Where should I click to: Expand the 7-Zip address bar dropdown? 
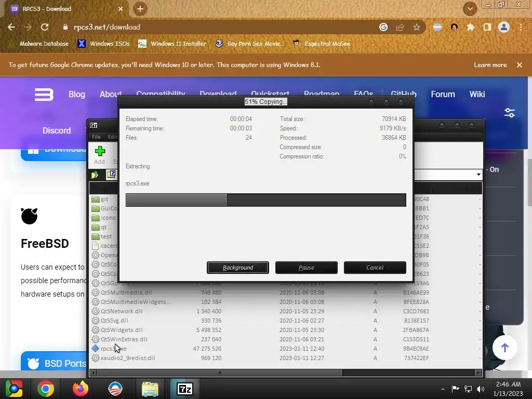tap(478, 175)
